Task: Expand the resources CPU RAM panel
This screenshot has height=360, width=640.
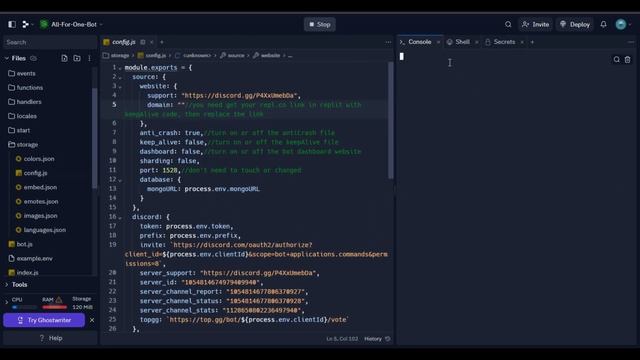Action: click(x=6, y=303)
